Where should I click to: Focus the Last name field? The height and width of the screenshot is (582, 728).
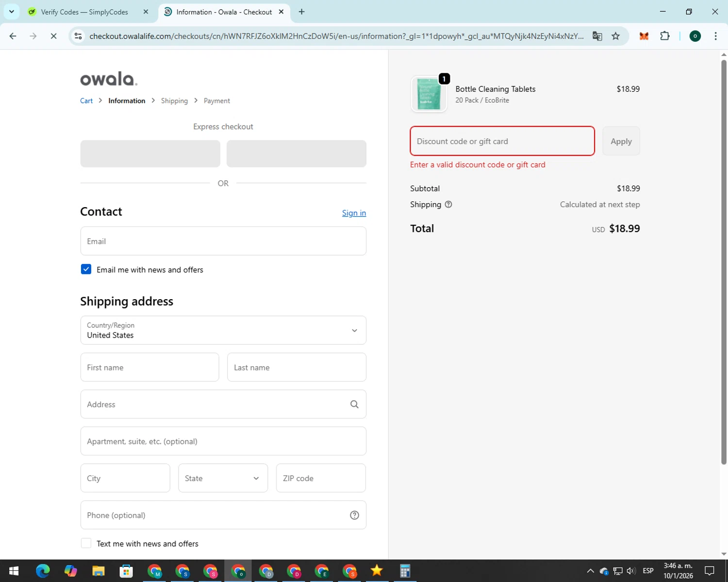click(x=297, y=367)
